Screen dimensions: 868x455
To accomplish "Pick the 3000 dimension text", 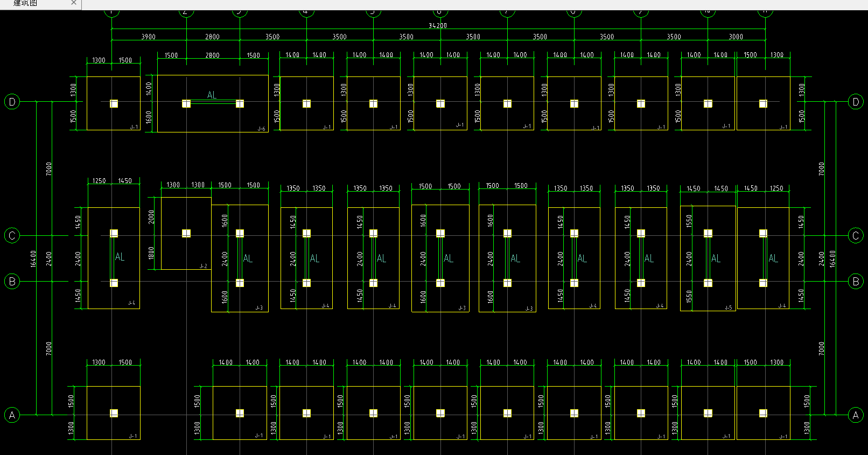I will click(736, 37).
